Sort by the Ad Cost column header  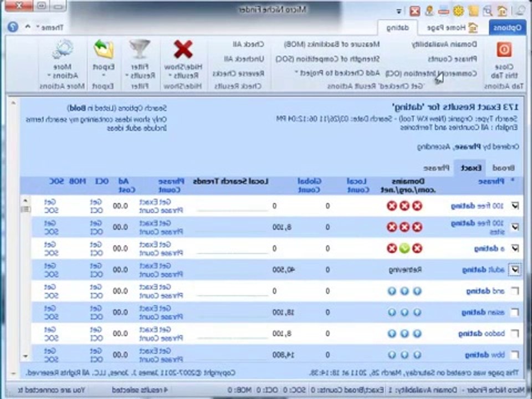click(x=126, y=185)
